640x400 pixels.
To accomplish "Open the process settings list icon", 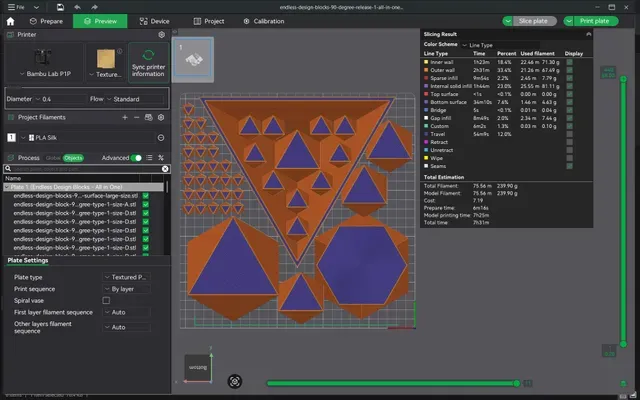I will [149, 158].
